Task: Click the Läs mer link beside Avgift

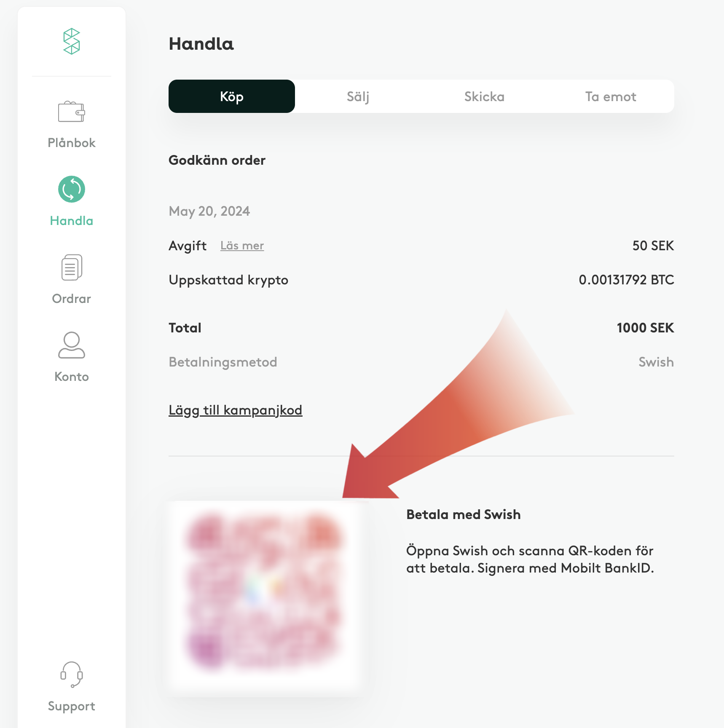Action: (x=242, y=246)
